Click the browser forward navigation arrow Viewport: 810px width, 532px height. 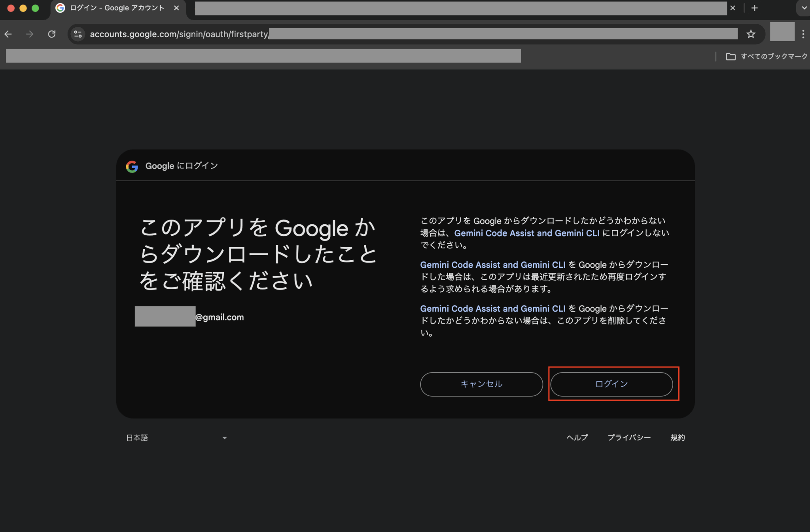tap(30, 34)
